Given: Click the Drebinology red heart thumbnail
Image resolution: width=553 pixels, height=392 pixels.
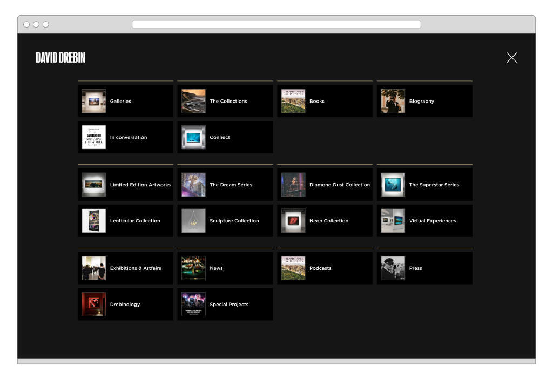Looking at the screenshot, I should click(94, 305).
